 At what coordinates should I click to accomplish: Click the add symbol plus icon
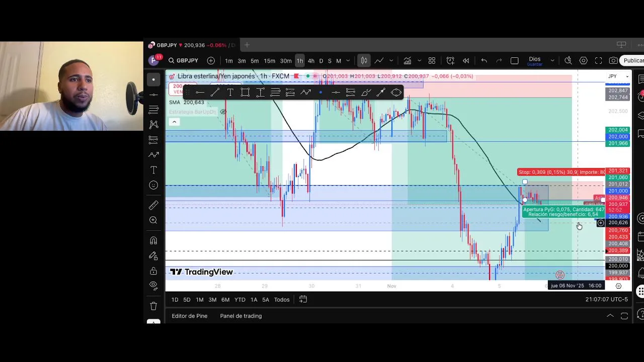tap(211, 61)
